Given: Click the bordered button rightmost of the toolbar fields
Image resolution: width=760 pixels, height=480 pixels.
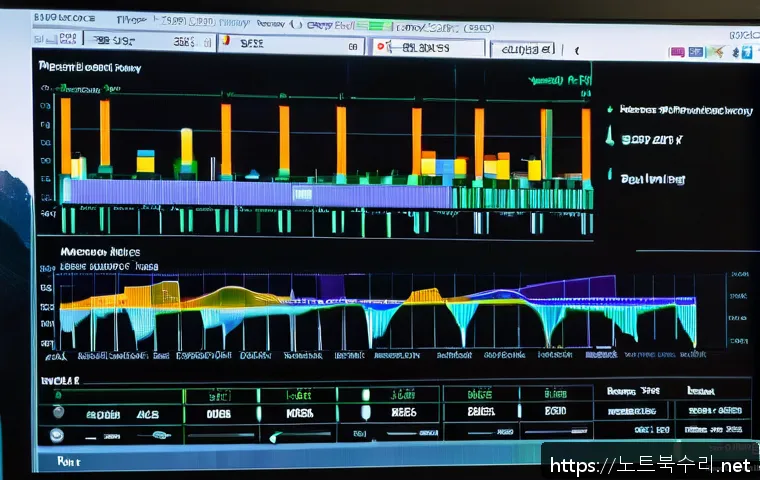Looking at the screenshot, I should [522, 49].
